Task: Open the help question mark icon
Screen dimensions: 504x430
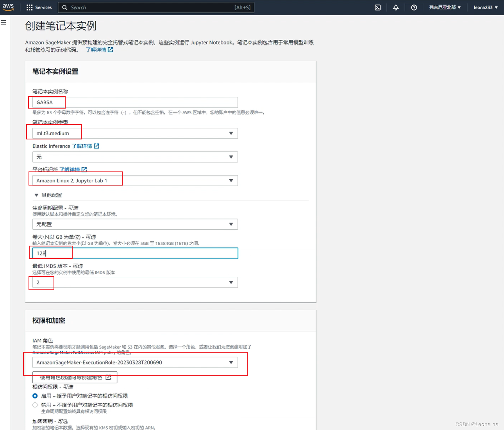Action: [414, 7]
